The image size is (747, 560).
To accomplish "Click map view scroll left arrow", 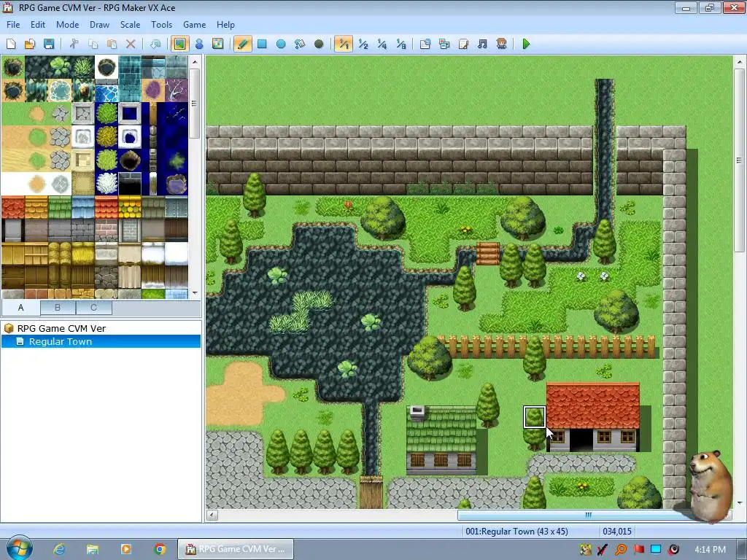I will pyautogui.click(x=212, y=516).
